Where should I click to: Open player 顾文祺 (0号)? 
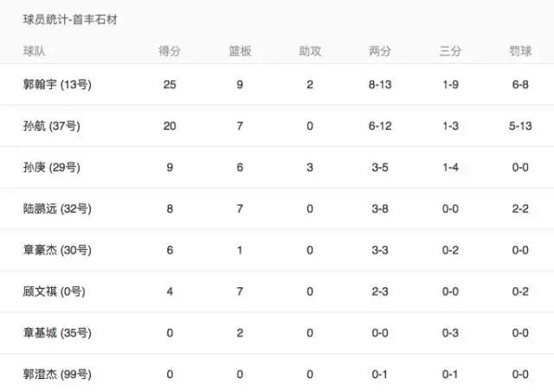pyautogui.click(x=54, y=292)
